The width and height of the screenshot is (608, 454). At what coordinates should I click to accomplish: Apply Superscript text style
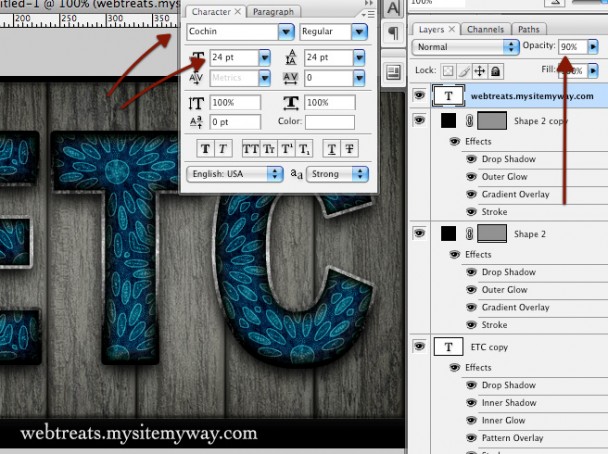coord(286,149)
